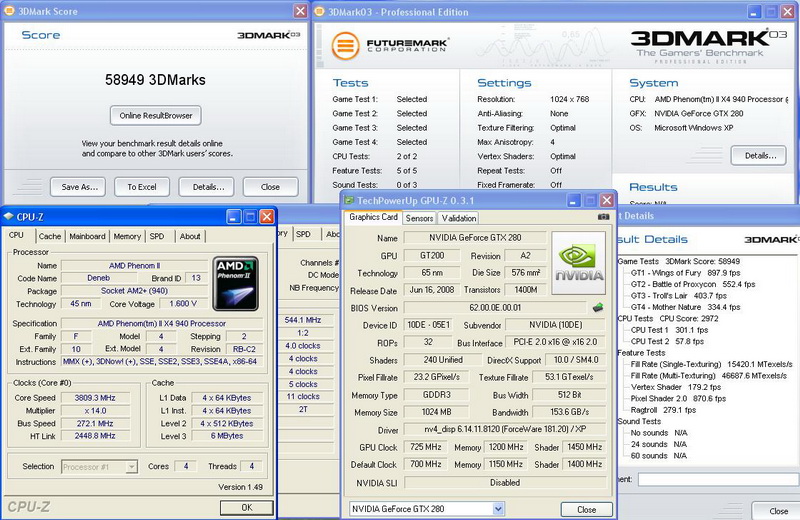
Task: Select the Vertex Shader result row
Action: 676,387
